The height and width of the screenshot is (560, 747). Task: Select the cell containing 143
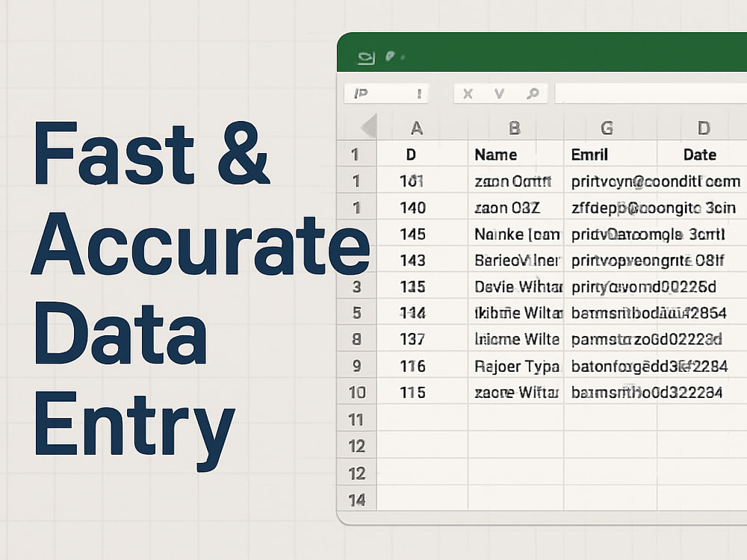click(423, 260)
